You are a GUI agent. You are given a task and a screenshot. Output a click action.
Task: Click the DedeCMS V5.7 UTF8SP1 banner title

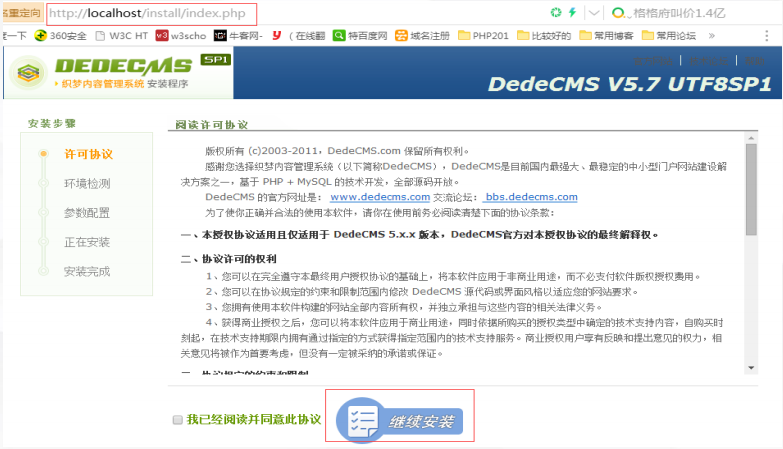630,84
